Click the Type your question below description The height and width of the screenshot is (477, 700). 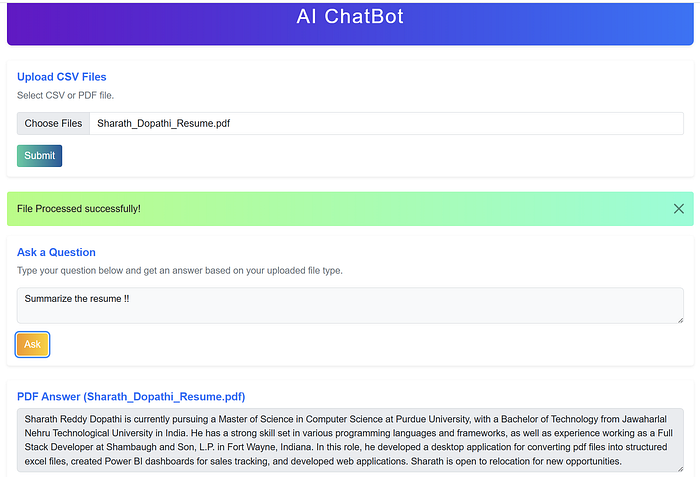click(x=179, y=270)
